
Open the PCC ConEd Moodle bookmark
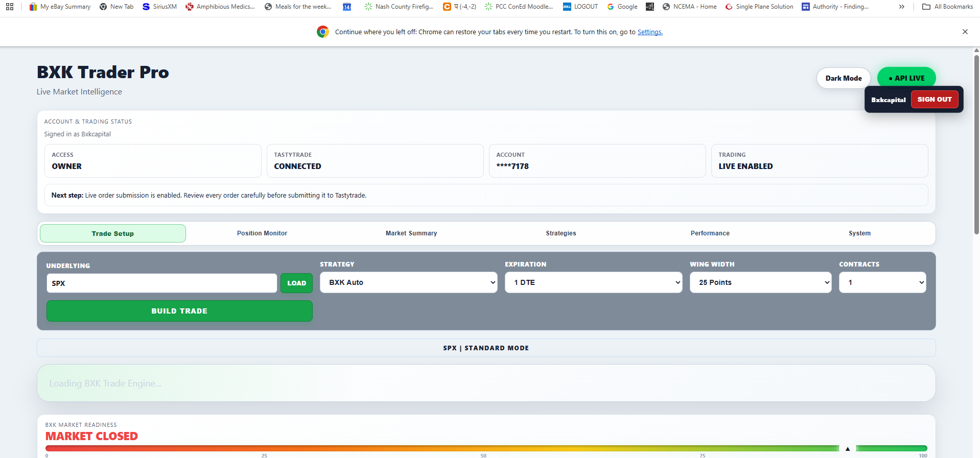point(518,7)
